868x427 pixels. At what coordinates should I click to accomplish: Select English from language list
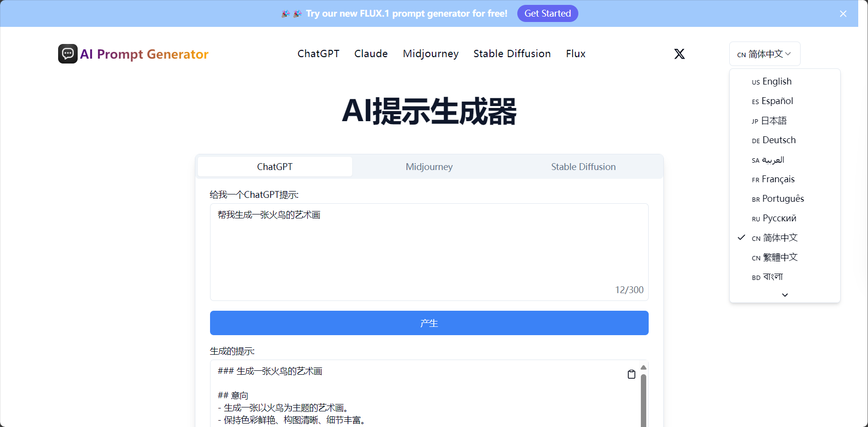pyautogui.click(x=785, y=82)
